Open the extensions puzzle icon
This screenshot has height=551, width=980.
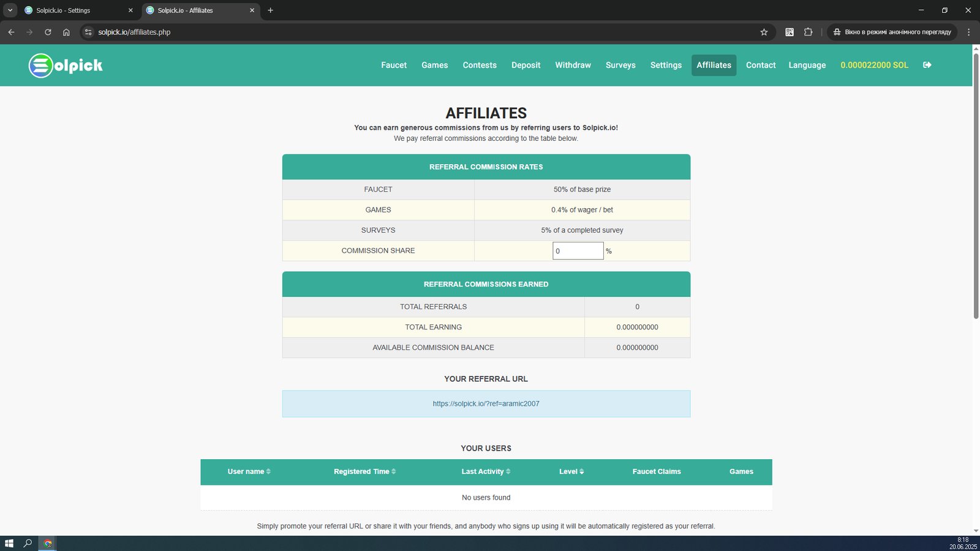coord(808,32)
